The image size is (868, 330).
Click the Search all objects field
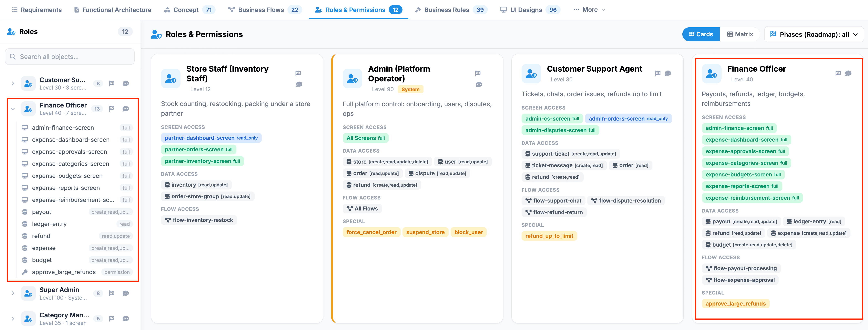70,56
